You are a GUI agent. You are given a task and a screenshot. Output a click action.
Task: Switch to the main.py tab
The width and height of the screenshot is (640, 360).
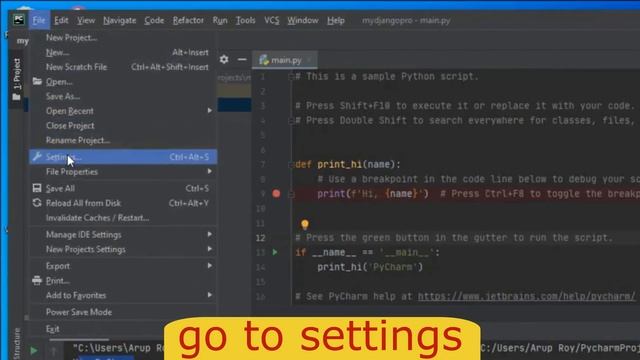[x=286, y=60]
